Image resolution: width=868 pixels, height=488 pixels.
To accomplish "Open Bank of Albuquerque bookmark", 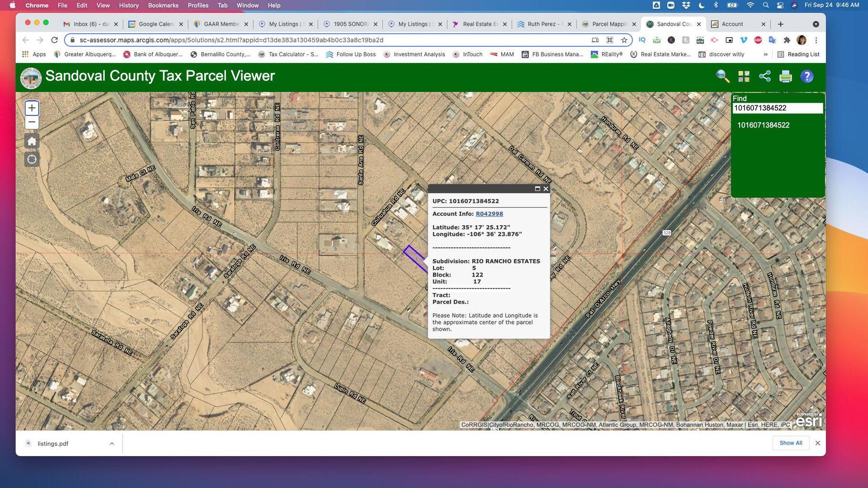I will (x=153, y=54).
